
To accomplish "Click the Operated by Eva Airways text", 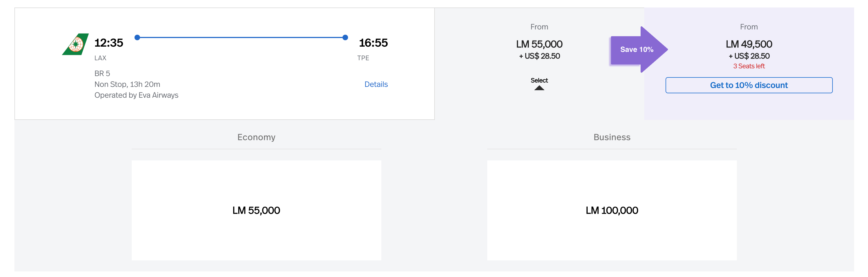I will pyautogui.click(x=136, y=95).
